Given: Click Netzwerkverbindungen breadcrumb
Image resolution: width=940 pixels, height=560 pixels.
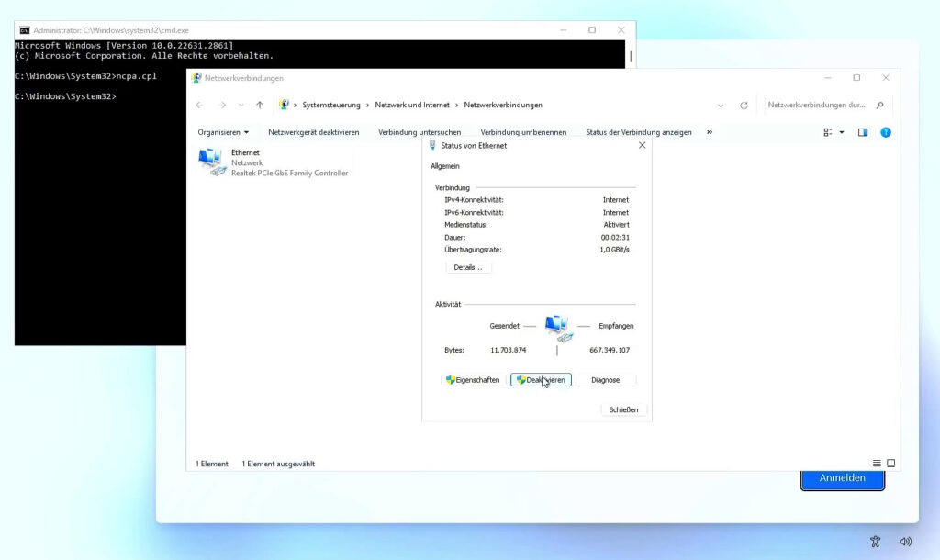Looking at the screenshot, I should 503,105.
